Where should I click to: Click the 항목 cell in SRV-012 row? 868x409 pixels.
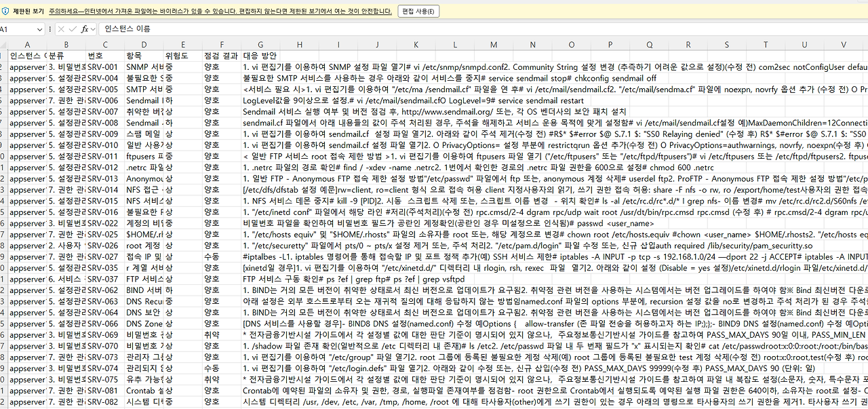144,168
